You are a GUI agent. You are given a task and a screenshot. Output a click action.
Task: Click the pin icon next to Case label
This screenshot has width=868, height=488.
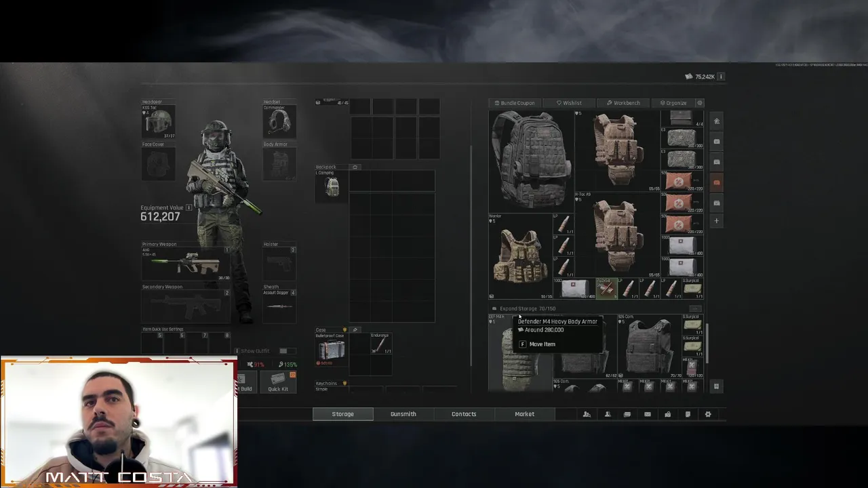pos(355,330)
